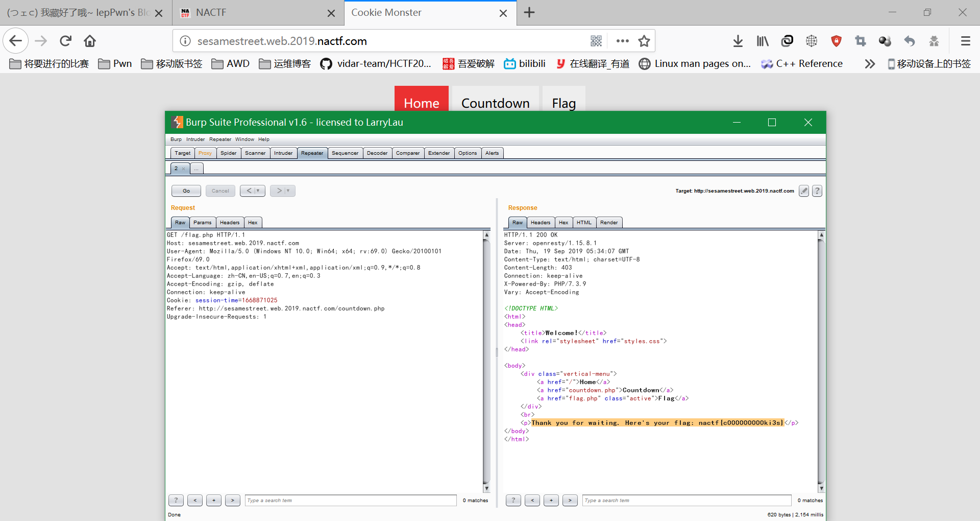980x521 pixels.
Task: Click the globe extension icon in toolbar
Action: coord(812,41)
